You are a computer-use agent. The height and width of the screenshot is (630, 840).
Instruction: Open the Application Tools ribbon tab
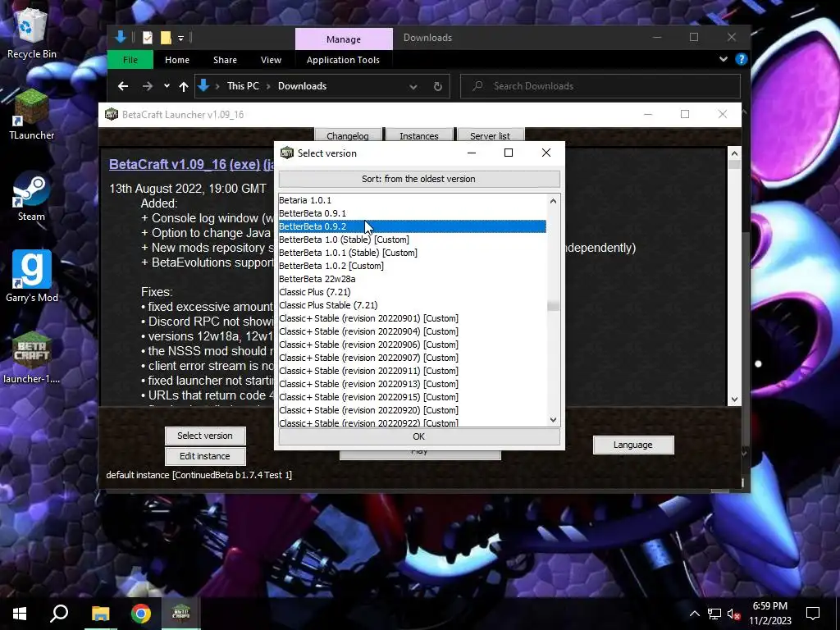point(343,60)
